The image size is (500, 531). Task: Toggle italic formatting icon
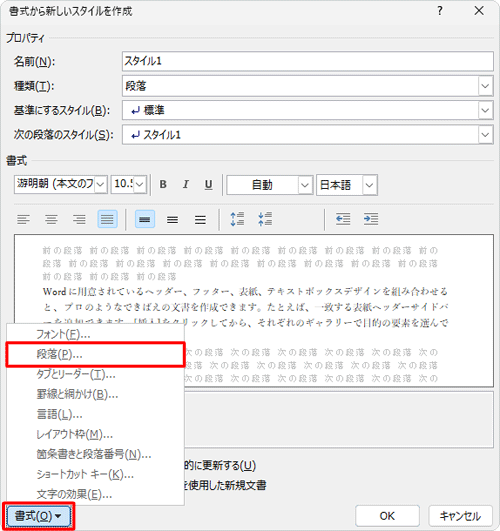point(186,185)
